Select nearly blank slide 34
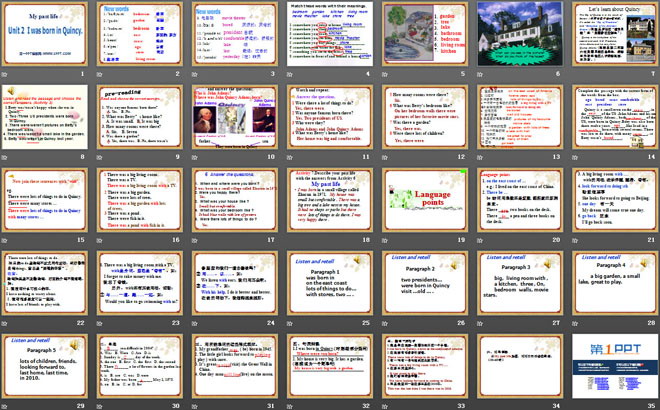This screenshot has width=660, height=410. pos(520,366)
